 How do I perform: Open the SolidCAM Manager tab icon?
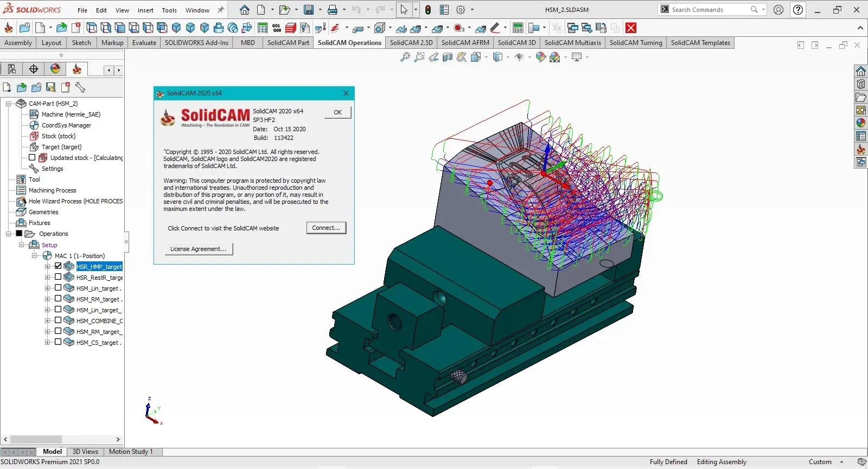pos(77,69)
